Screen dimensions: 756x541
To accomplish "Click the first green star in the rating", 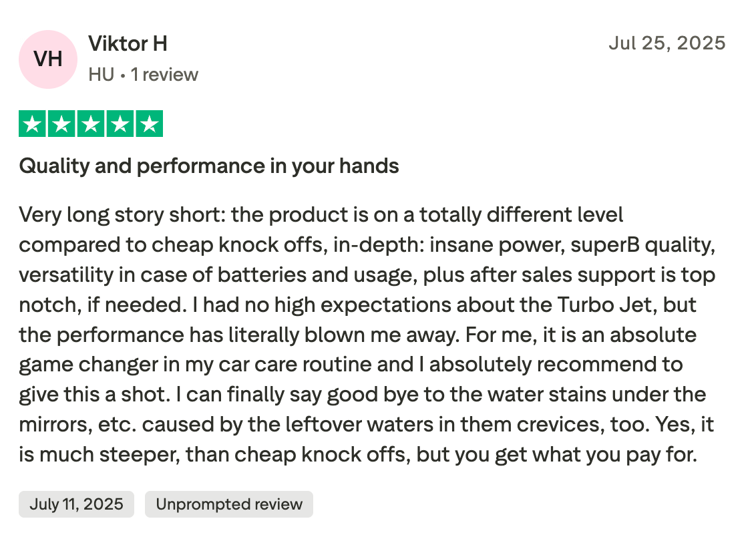I will pos(32,124).
